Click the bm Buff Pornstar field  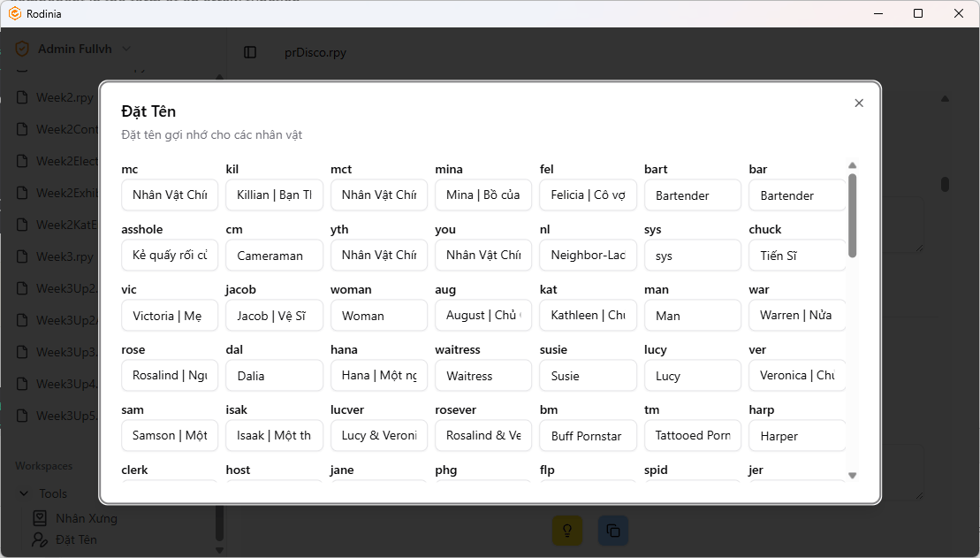(x=589, y=435)
